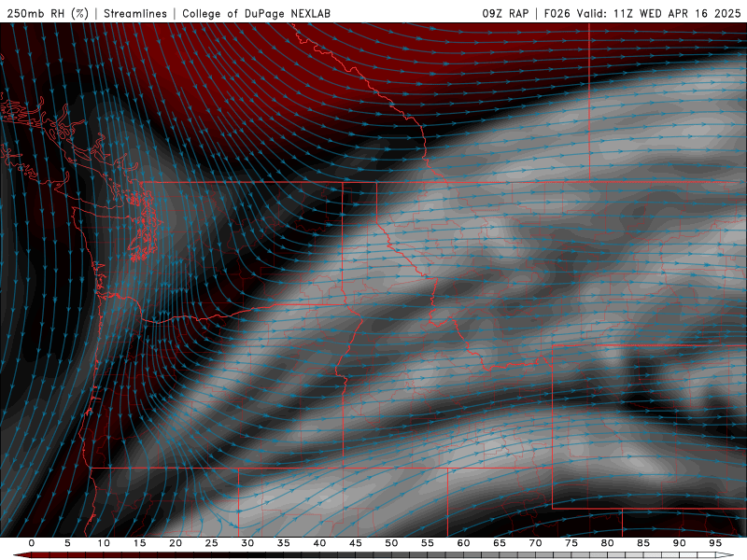747x560 pixels.
Task: Click the colorbar label '5'
Action: point(67,543)
